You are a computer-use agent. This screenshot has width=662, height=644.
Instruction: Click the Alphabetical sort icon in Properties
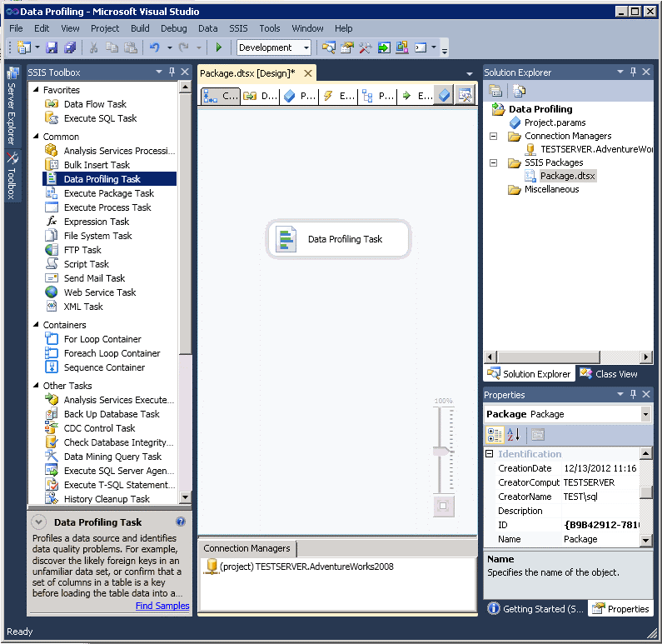pos(514,434)
